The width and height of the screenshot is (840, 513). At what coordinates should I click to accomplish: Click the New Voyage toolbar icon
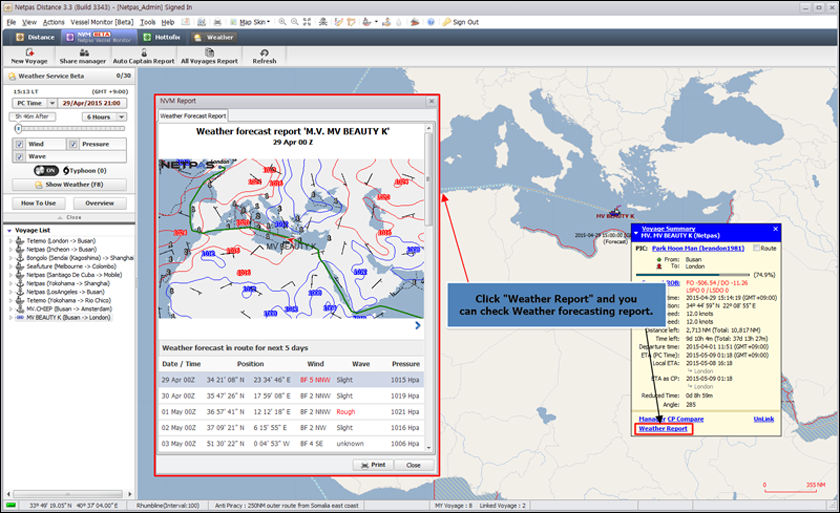pyautogui.click(x=29, y=52)
